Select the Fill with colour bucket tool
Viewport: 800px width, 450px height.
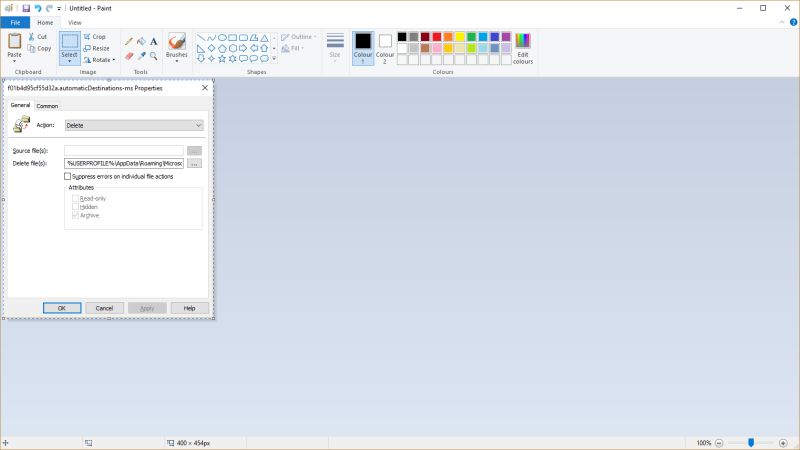pyautogui.click(x=141, y=42)
